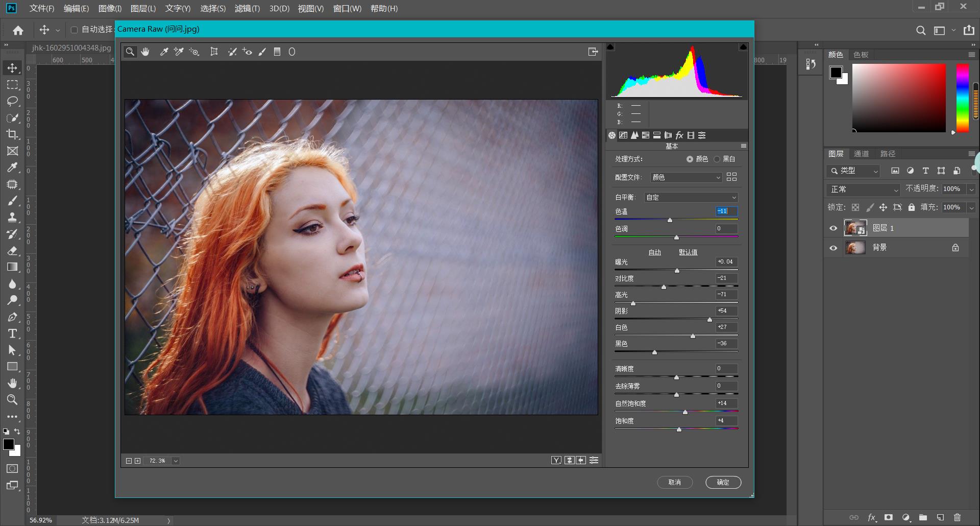Click the 取消 button

[x=674, y=482]
